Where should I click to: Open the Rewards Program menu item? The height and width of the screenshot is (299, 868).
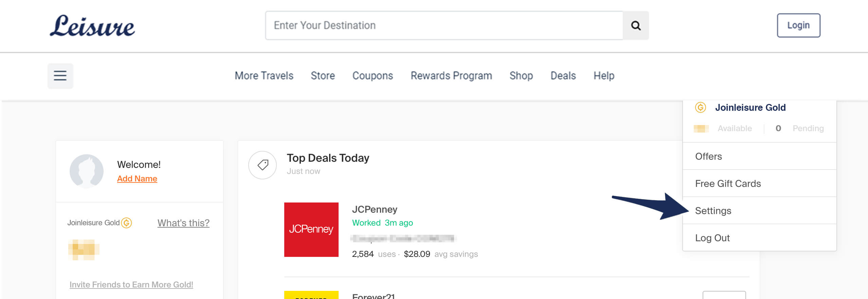pos(451,75)
